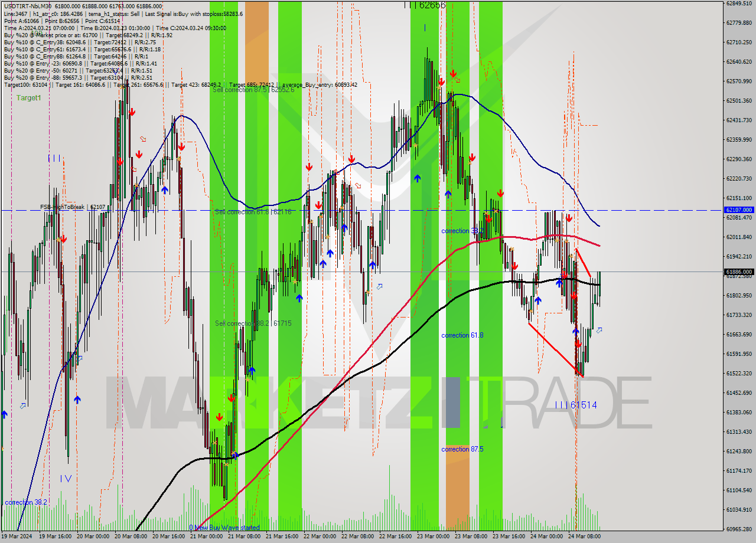This screenshot has width=756, height=543.
Task: Click the blue 'I V' wave label
Action: point(66,479)
